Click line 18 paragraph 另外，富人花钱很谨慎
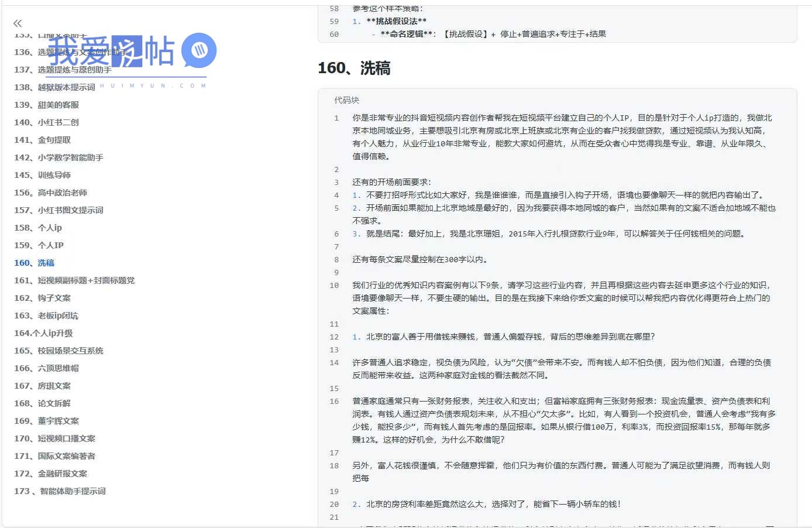Viewport: 812px width, 528px height. click(561, 472)
